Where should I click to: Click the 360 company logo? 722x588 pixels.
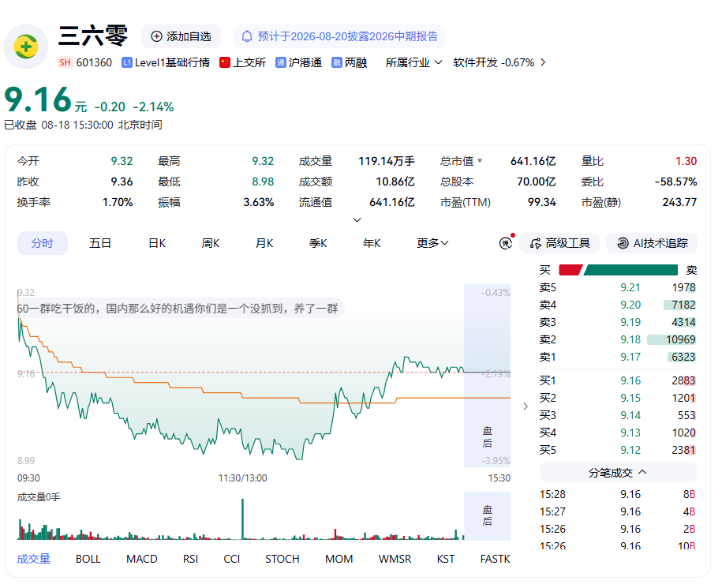[26, 47]
